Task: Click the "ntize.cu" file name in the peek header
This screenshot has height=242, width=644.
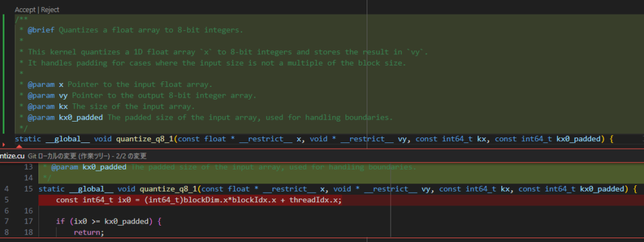Action: (13, 156)
